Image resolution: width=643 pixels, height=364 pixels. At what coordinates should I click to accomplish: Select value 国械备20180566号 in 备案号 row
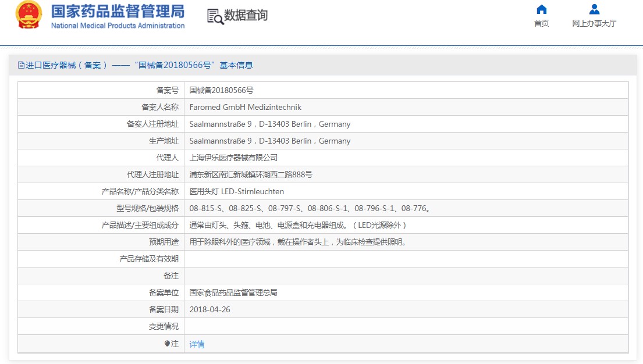222,90
